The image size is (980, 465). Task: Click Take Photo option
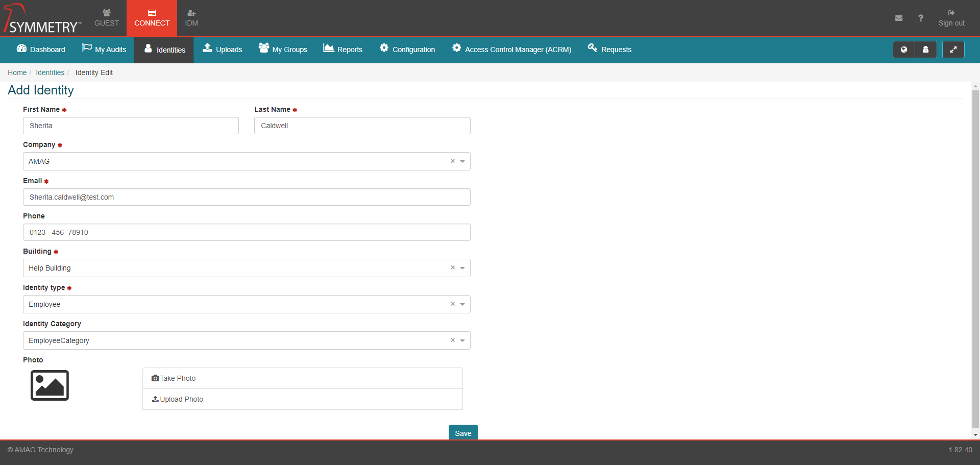[303, 378]
